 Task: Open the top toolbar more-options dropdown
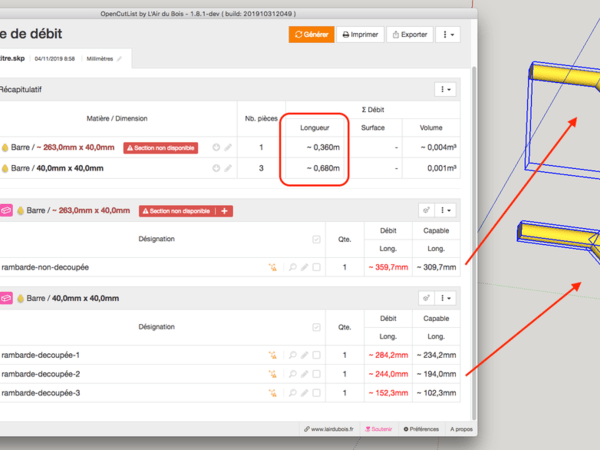click(x=447, y=35)
